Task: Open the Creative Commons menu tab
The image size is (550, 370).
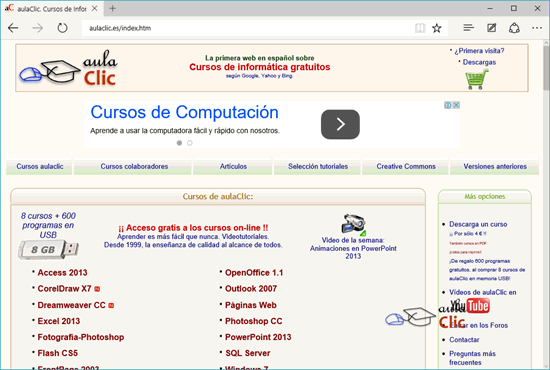Action: 406,167
